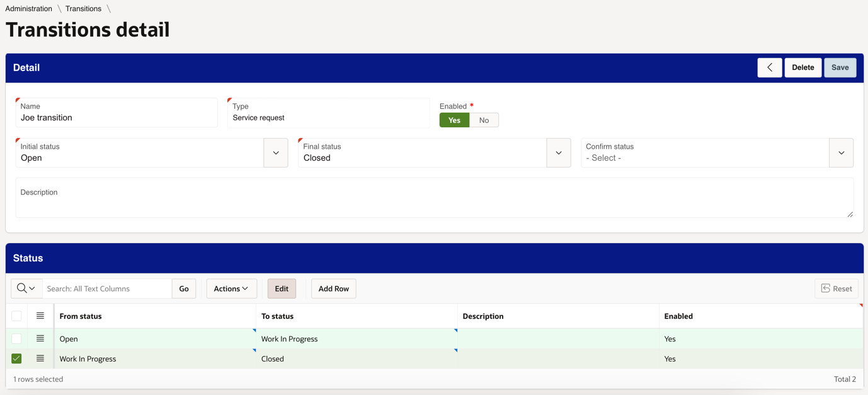Add a new row to the Status grid
This screenshot has width=868, height=395.
coord(333,288)
